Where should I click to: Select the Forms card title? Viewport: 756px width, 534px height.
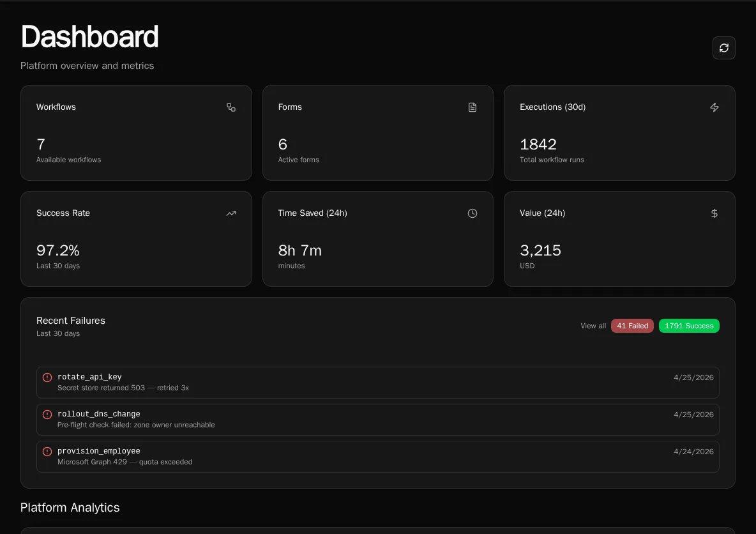click(290, 107)
